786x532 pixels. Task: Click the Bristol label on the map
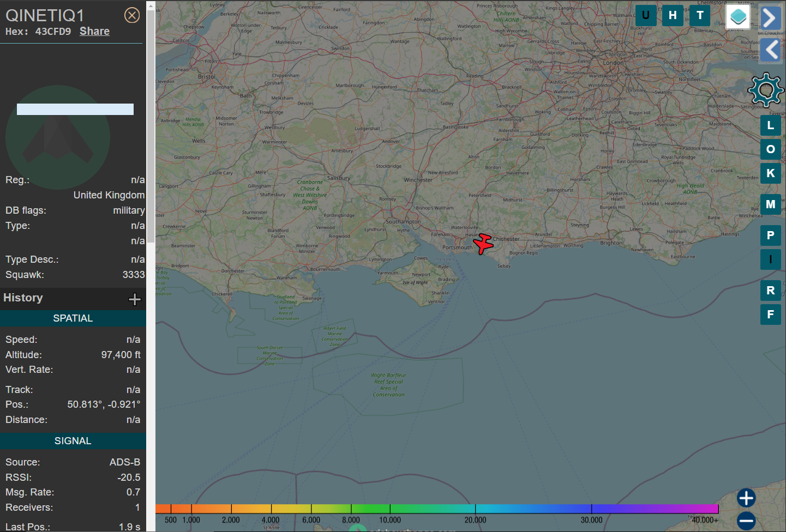click(206, 77)
